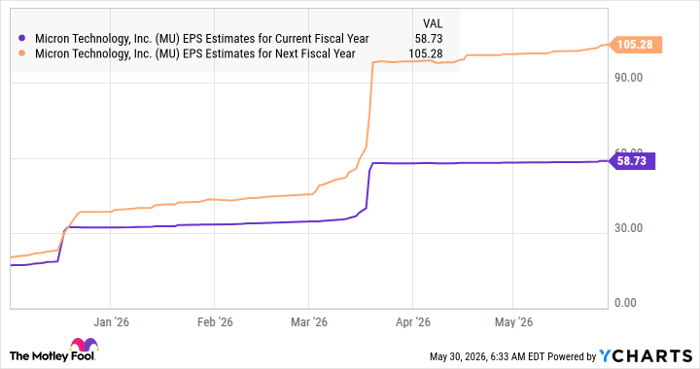This screenshot has width=700, height=369.
Task: Click the Feb '26 x-axis label
Action: (215, 322)
